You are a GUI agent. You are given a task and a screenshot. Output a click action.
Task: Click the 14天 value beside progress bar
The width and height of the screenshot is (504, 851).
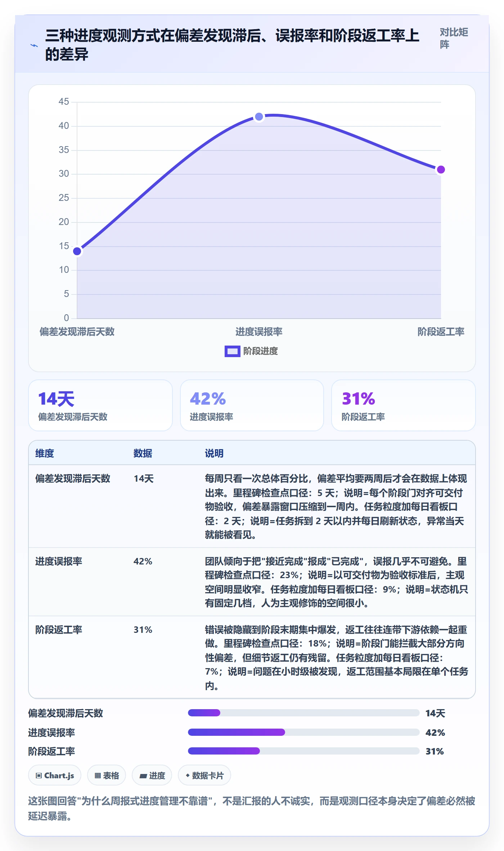tap(435, 713)
